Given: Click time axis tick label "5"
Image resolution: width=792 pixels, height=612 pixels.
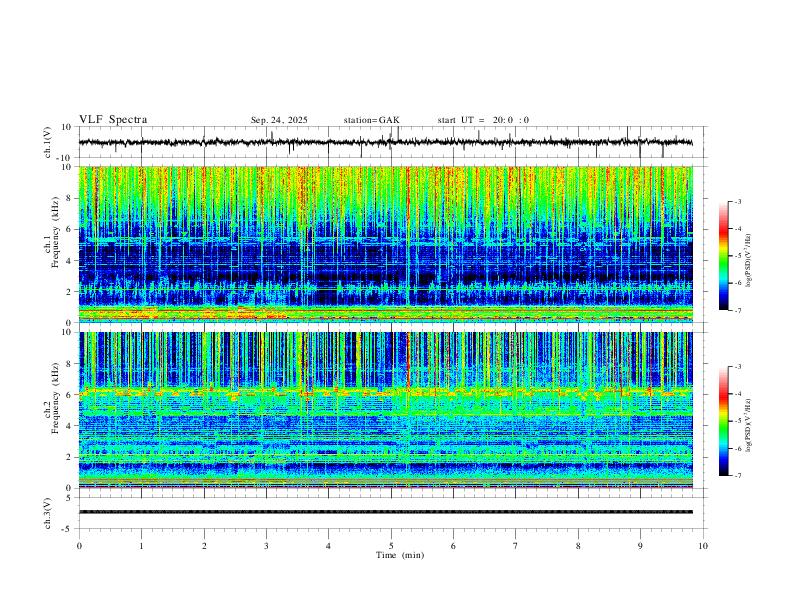Looking at the screenshot, I should tap(391, 546).
